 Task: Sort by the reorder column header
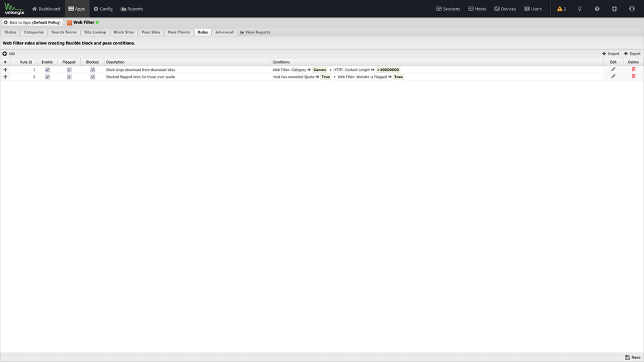click(5, 62)
